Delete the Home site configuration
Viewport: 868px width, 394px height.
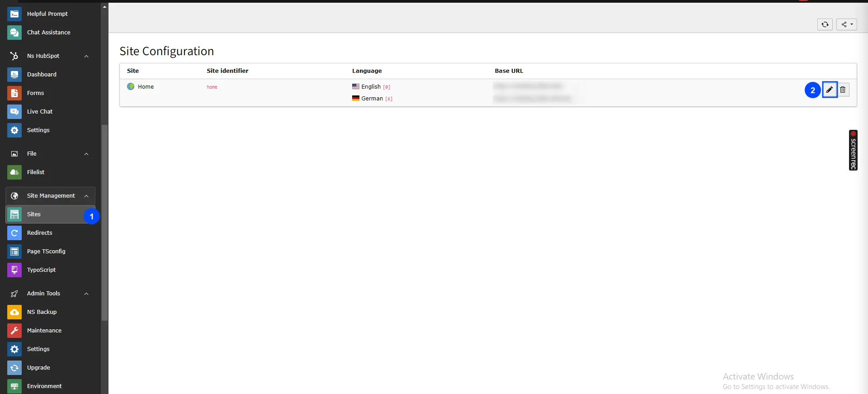pyautogui.click(x=843, y=90)
